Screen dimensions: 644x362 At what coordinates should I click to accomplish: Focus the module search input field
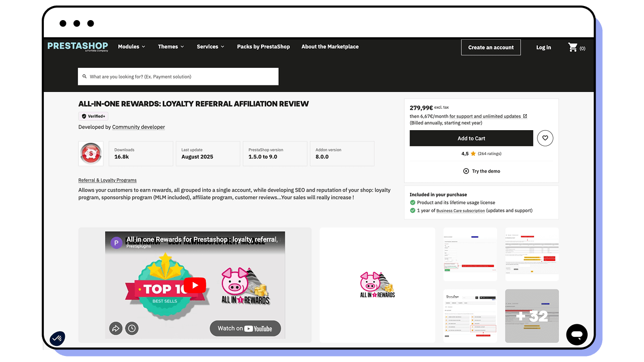tap(178, 77)
